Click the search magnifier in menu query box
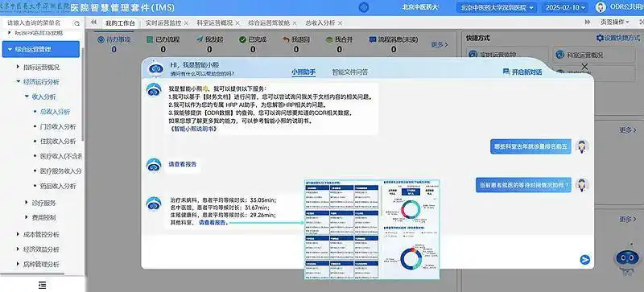The image size is (644, 292). click(76, 23)
